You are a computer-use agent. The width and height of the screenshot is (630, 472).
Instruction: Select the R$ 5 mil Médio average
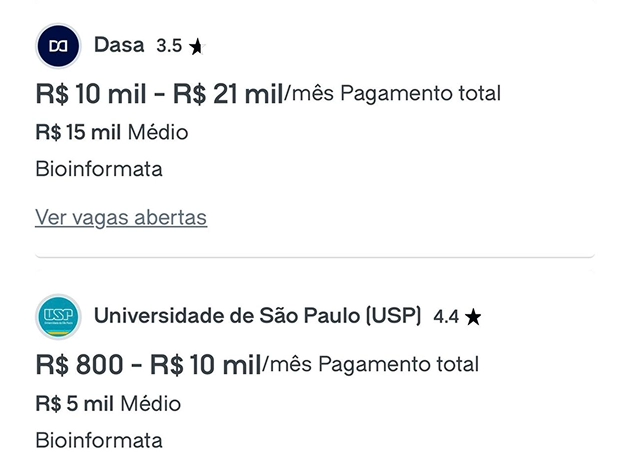coord(108,404)
